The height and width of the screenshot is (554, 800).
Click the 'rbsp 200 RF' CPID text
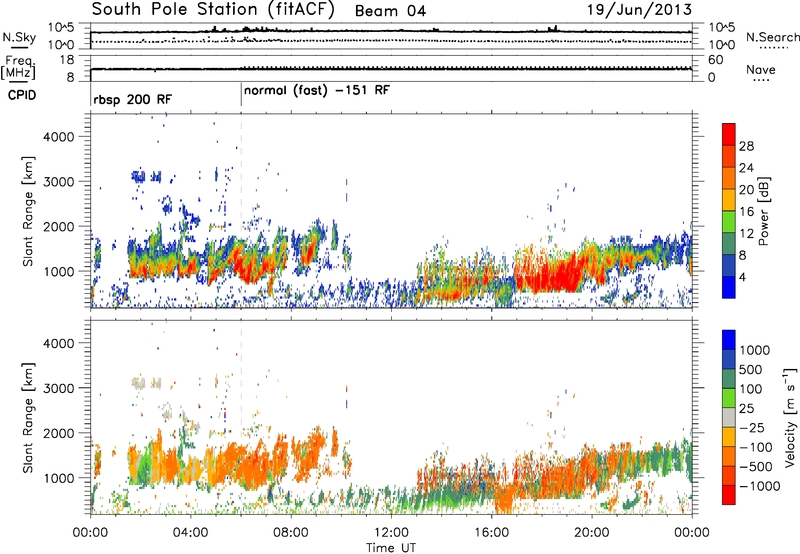(133, 99)
